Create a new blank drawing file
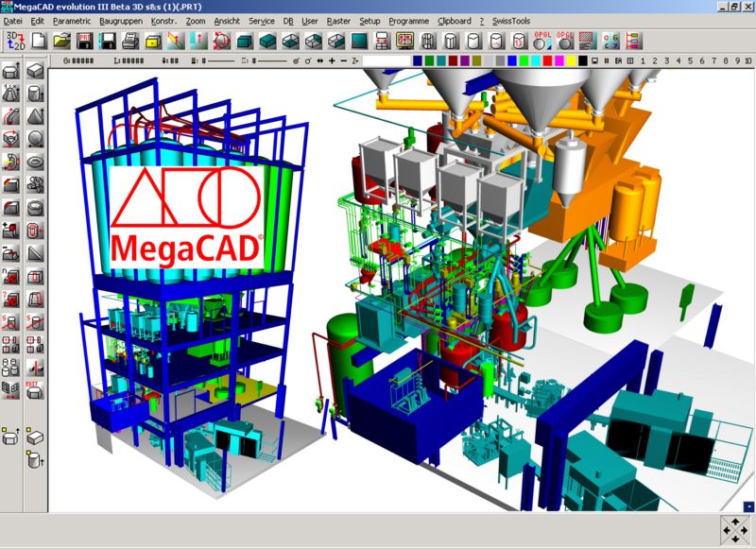 pos(39,40)
